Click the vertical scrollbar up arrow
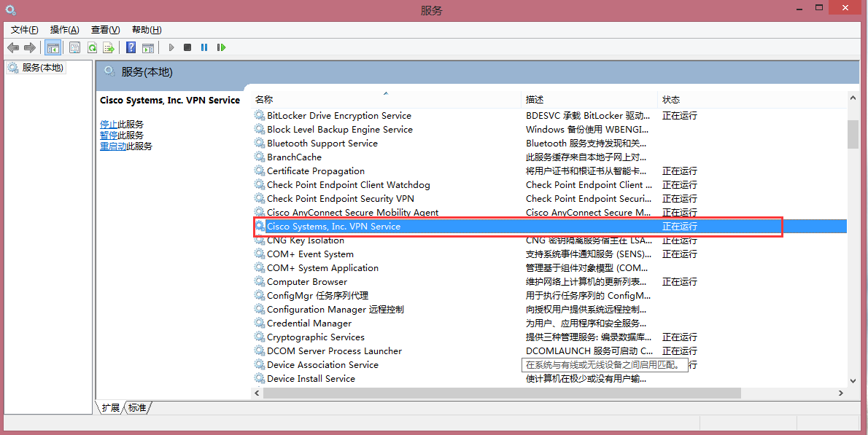 coord(853,98)
